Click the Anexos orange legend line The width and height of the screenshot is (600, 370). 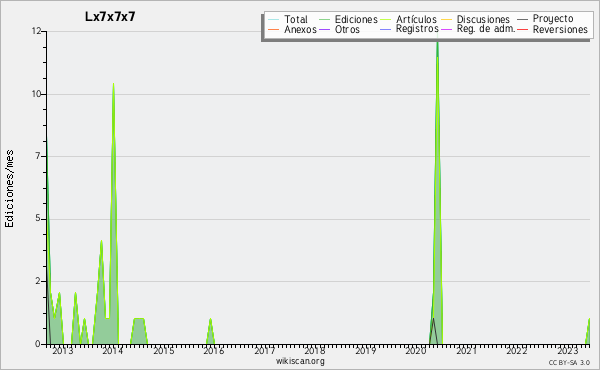point(274,29)
